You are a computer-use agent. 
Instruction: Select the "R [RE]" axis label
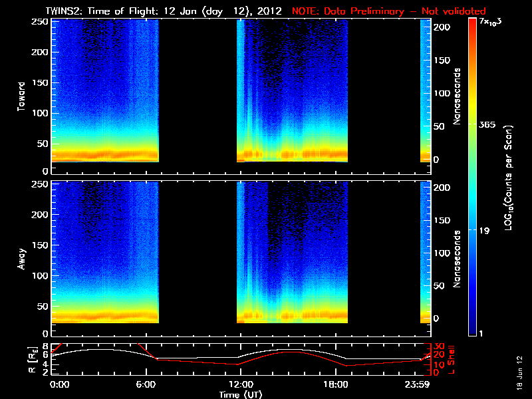coord(32,360)
